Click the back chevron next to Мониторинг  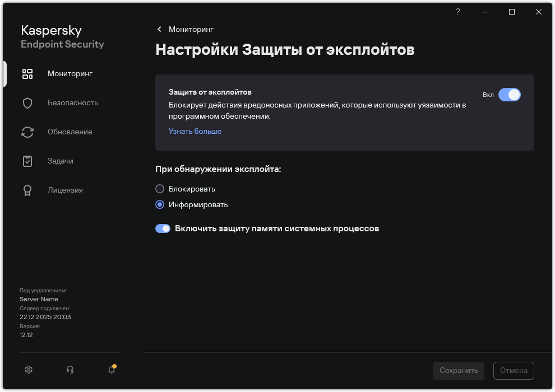coord(159,29)
